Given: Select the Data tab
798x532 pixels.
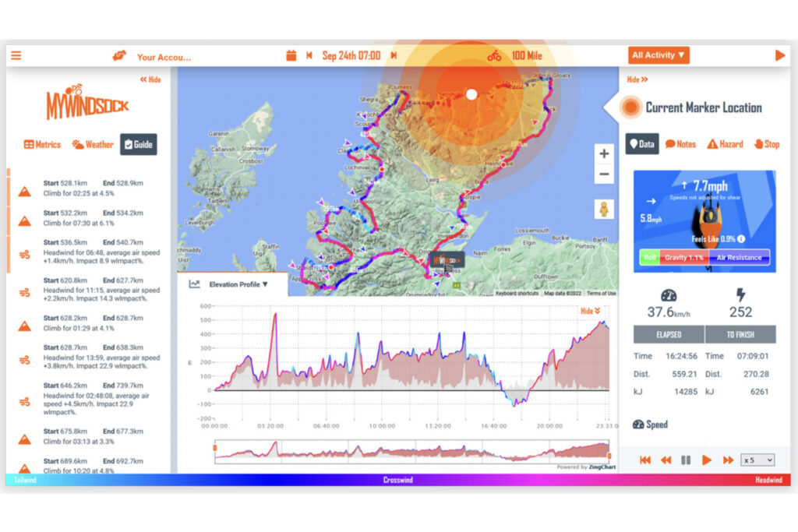Looking at the screenshot, I should pyautogui.click(x=642, y=144).
